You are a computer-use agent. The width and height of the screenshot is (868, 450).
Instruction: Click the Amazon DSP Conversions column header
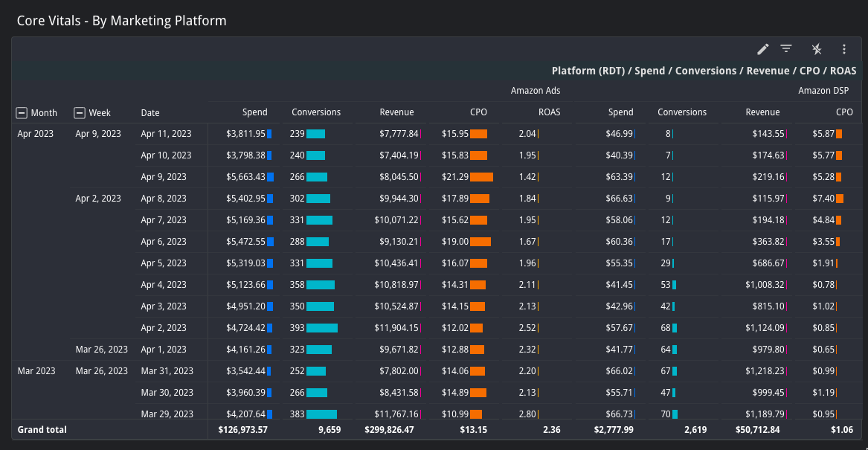coord(681,112)
